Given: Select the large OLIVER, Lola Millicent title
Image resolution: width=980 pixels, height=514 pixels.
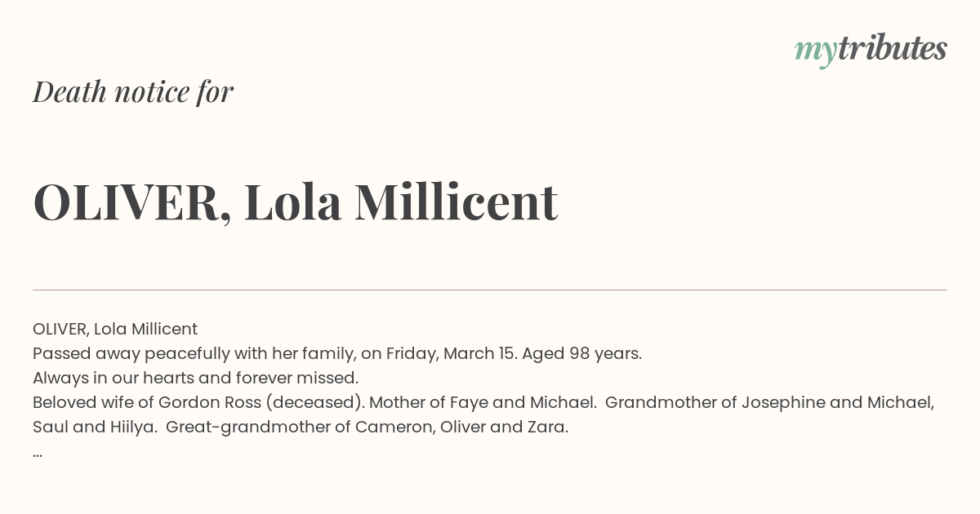Looking at the screenshot, I should point(296,202).
